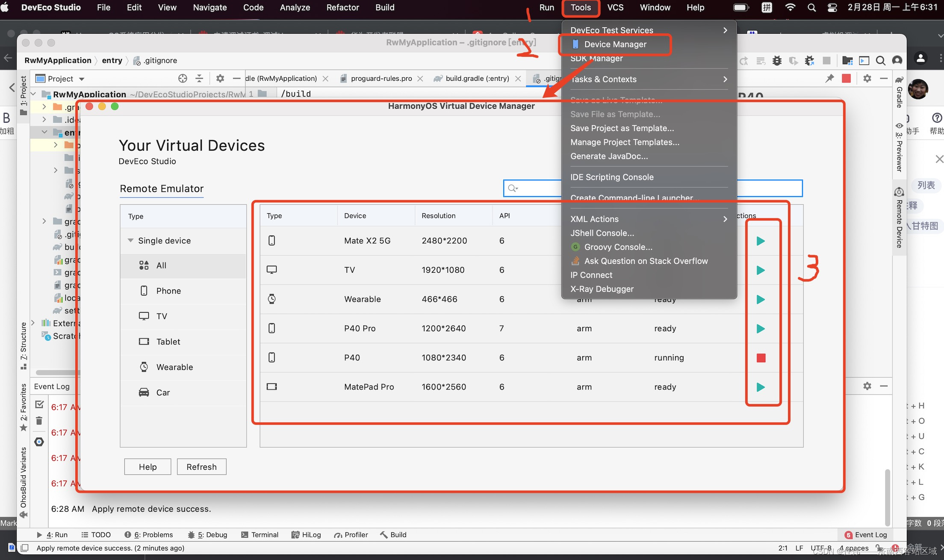Filter devices by Tablet type
944x560 pixels.
pyautogui.click(x=183, y=342)
